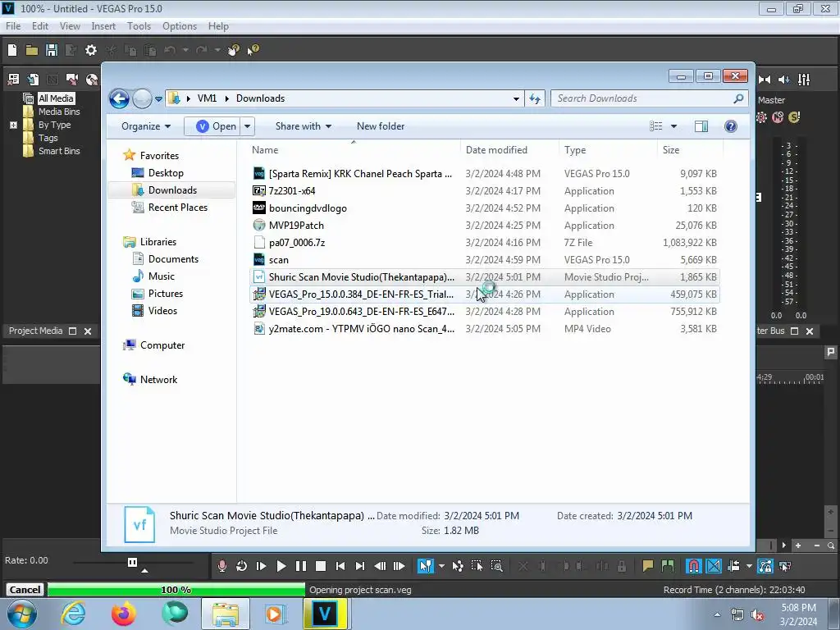Click the Open project folder icon in VEGAS

[32, 50]
